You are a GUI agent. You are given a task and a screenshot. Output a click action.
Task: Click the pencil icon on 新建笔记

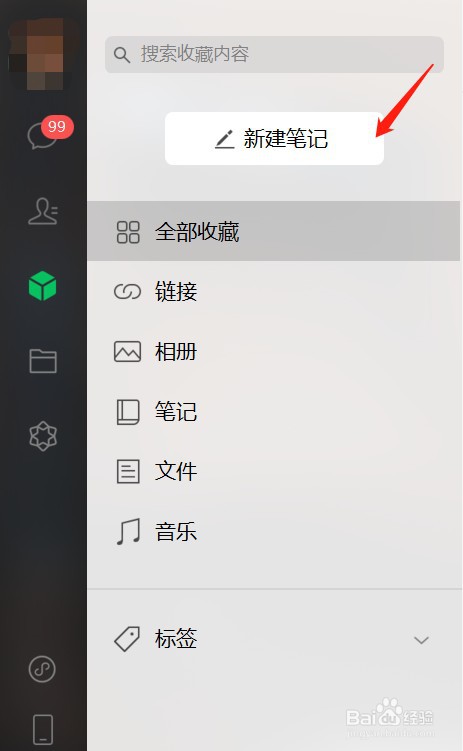225,139
